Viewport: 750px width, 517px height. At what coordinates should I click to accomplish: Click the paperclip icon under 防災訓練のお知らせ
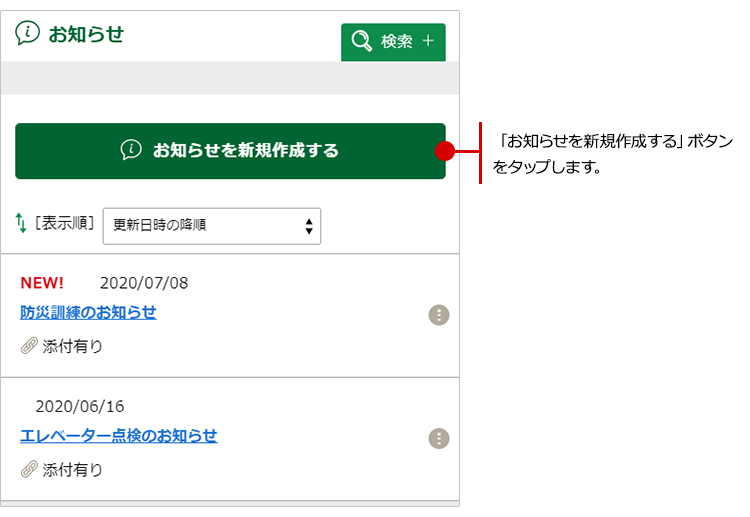pyautogui.click(x=29, y=346)
